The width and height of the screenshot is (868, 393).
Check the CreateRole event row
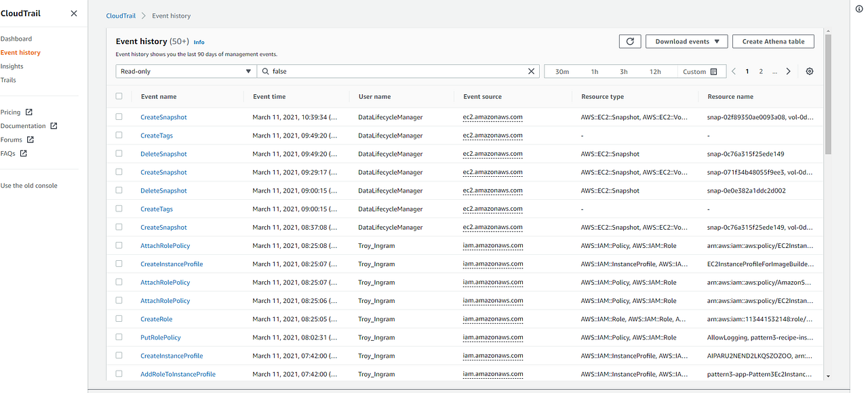119,318
